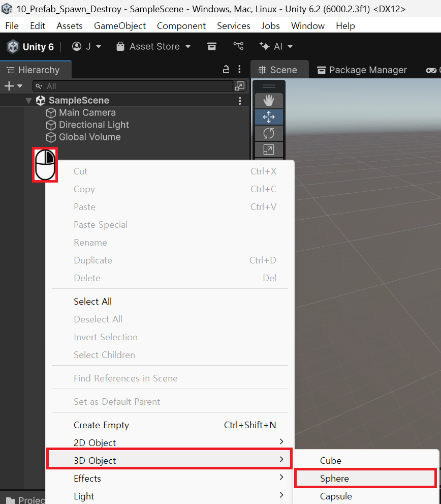Choose Select All in context menu
The height and width of the screenshot is (504, 441).
(x=170, y=302)
